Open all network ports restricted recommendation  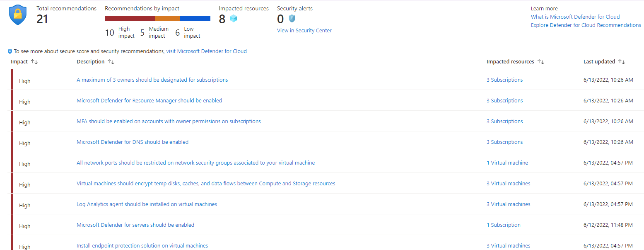tap(195, 163)
